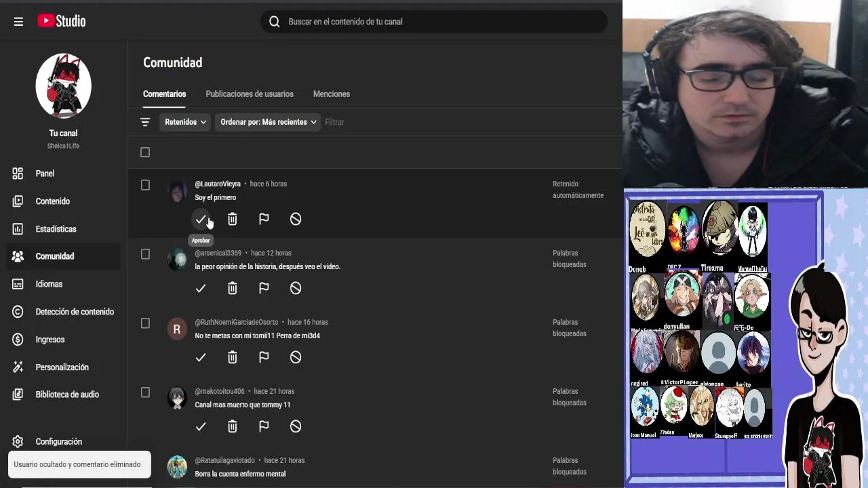This screenshot has height=488, width=868.
Task: Delete the makotoitou406 comment
Action: point(233,426)
